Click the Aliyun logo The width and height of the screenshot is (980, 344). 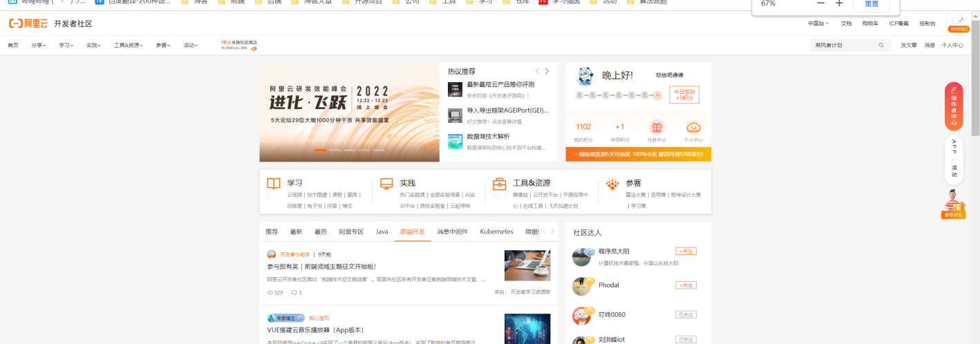point(29,23)
